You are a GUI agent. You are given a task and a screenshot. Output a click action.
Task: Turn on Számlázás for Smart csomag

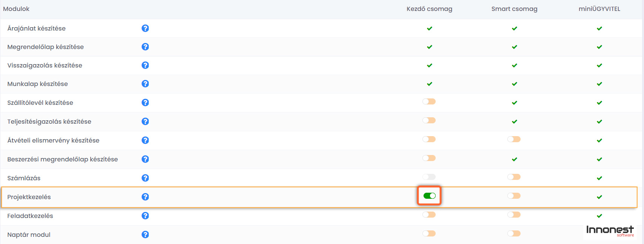point(514,177)
